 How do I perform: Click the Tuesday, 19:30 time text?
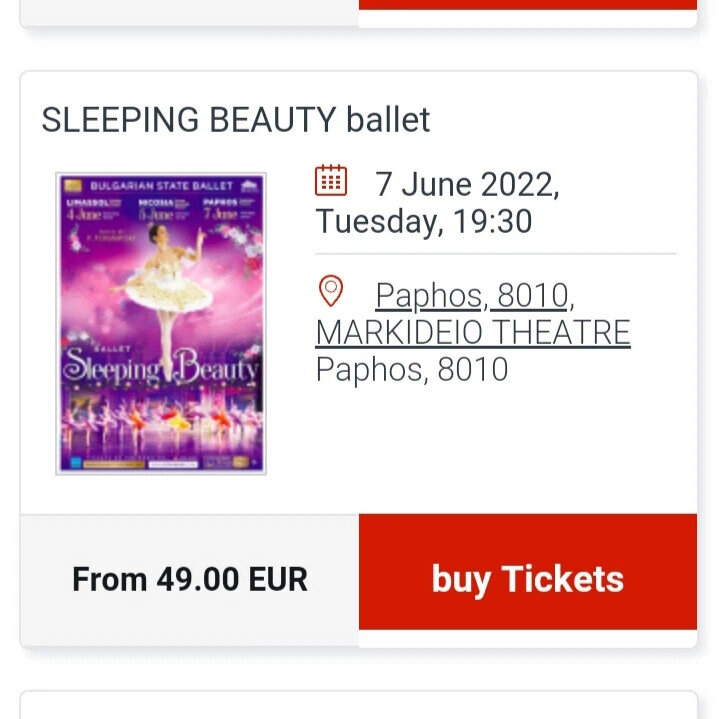click(x=424, y=221)
